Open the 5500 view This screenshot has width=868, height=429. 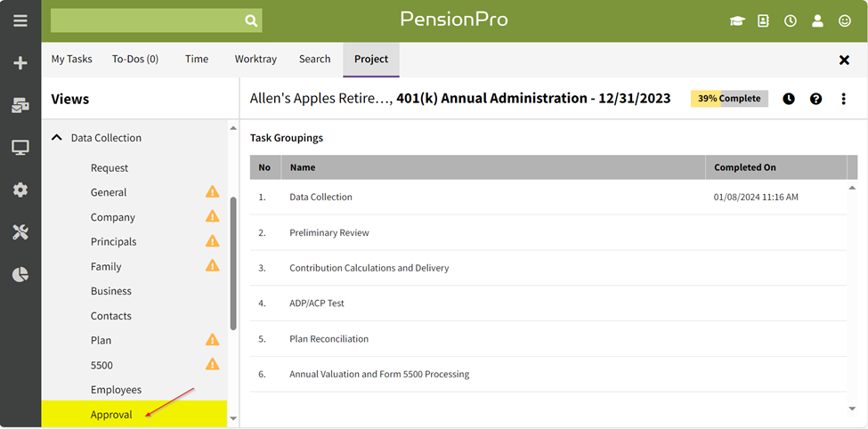pos(101,365)
